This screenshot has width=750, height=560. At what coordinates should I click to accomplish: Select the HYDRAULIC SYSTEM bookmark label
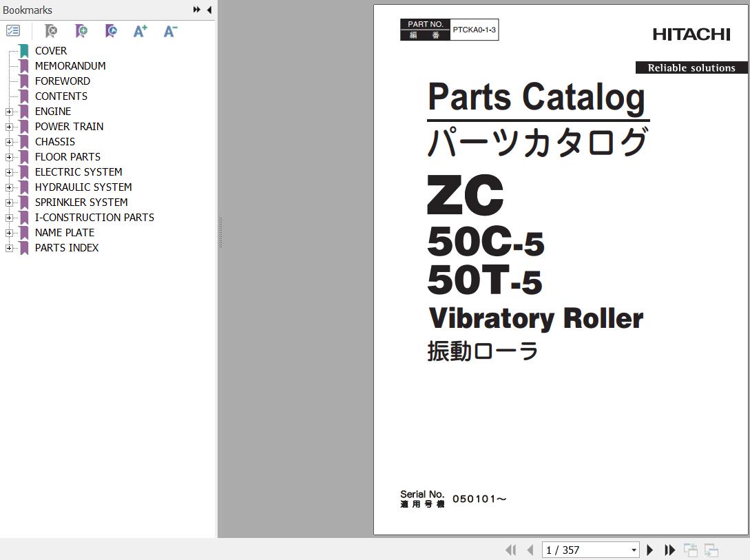[x=83, y=187]
